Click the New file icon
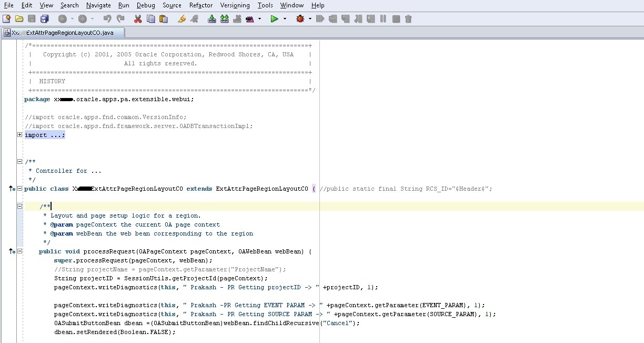Screen dimensions: 644x343 (7, 19)
